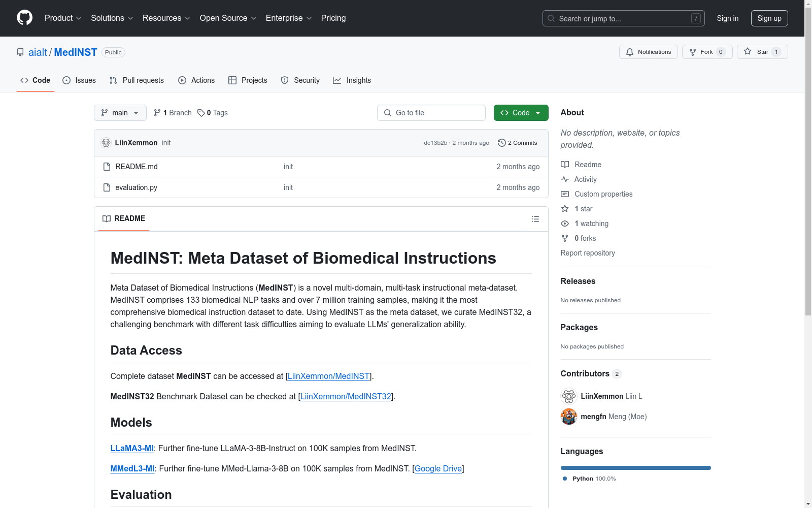Click the book icon in README tab
Image resolution: width=812 pixels, height=508 pixels.
(x=107, y=218)
